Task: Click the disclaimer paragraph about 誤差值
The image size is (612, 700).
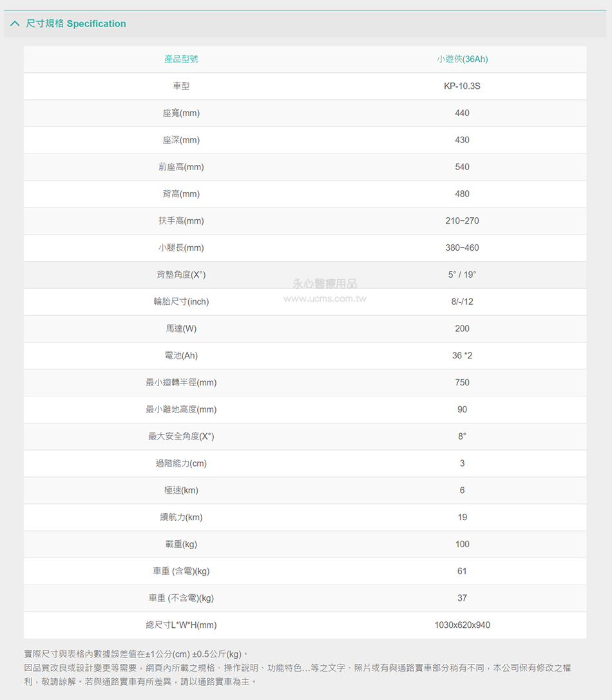Action: point(135,654)
